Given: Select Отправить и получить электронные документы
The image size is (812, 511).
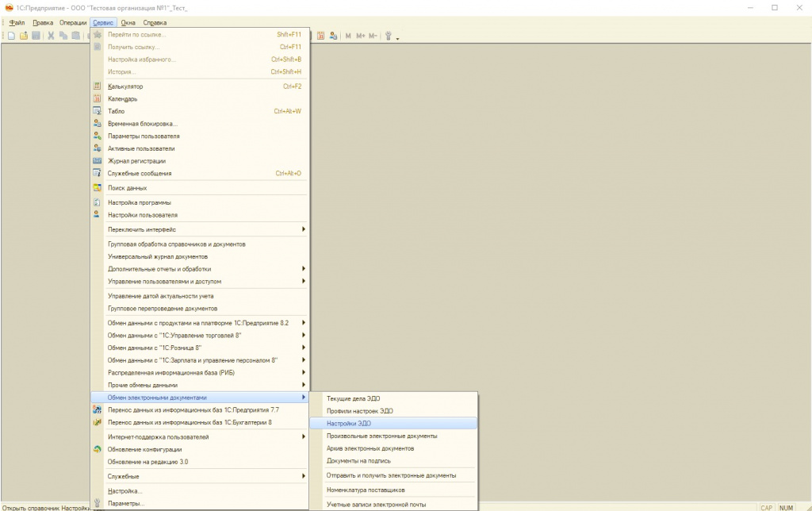Looking at the screenshot, I should (393, 475).
